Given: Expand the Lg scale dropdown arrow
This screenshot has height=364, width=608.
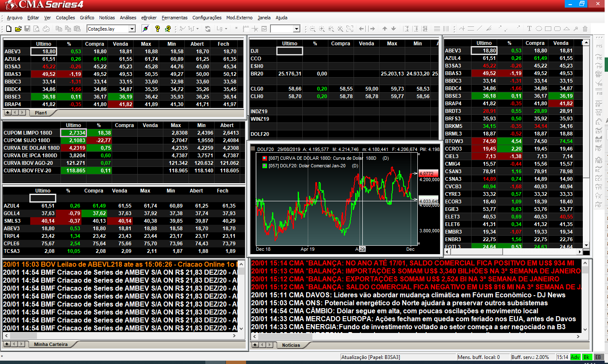Looking at the screenshot, I should (x=226, y=29).
